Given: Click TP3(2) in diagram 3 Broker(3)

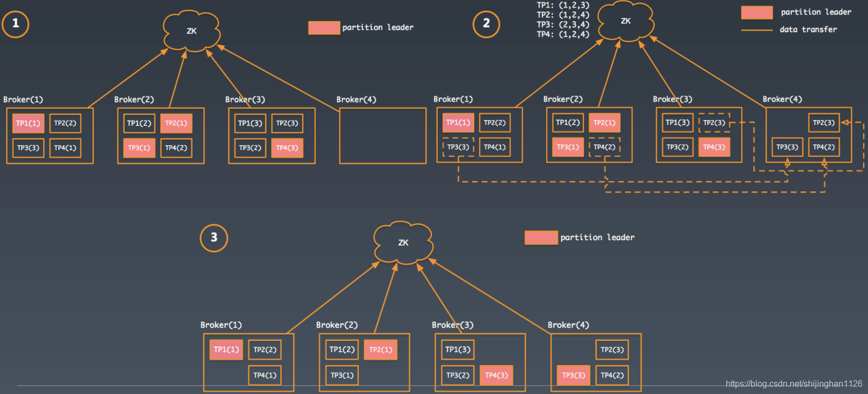Looking at the screenshot, I should click(458, 375).
